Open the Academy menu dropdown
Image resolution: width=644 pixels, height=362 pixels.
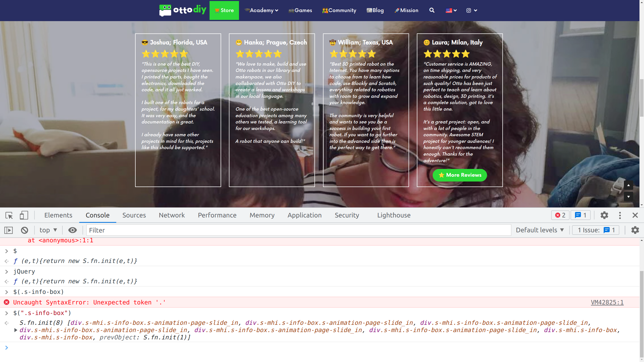262,10
